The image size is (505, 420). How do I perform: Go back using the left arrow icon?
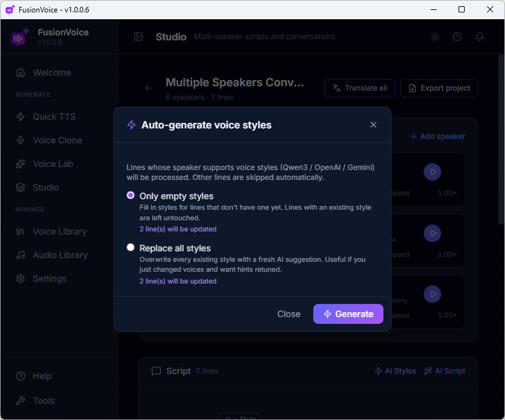pyautogui.click(x=148, y=88)
